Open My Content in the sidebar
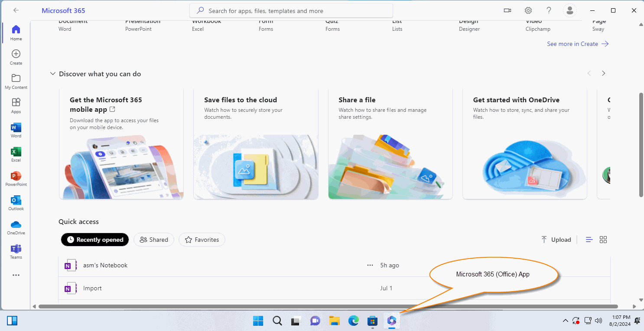The width and height of the screenshot is (644, 331). (16, 81)
